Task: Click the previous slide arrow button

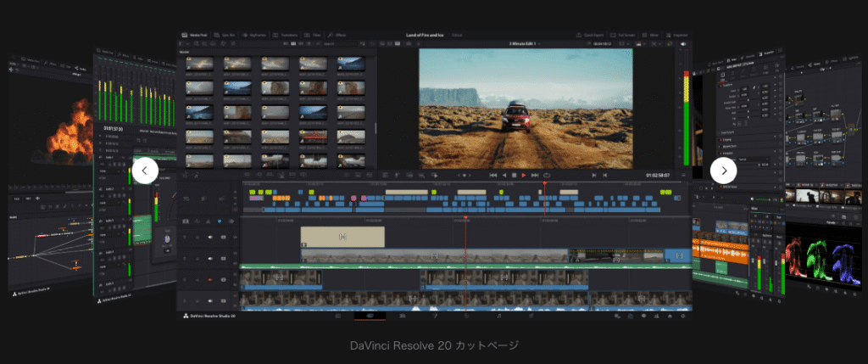Action: 145,171
